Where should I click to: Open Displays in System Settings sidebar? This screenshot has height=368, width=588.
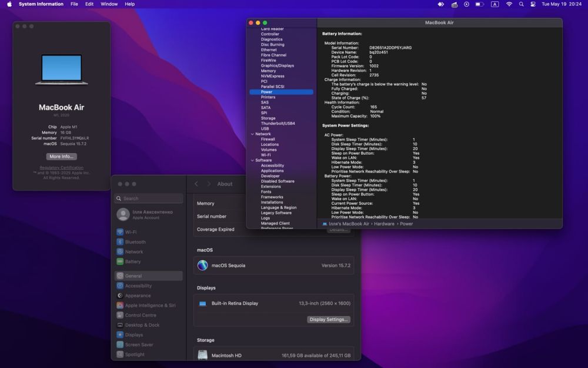149,334
